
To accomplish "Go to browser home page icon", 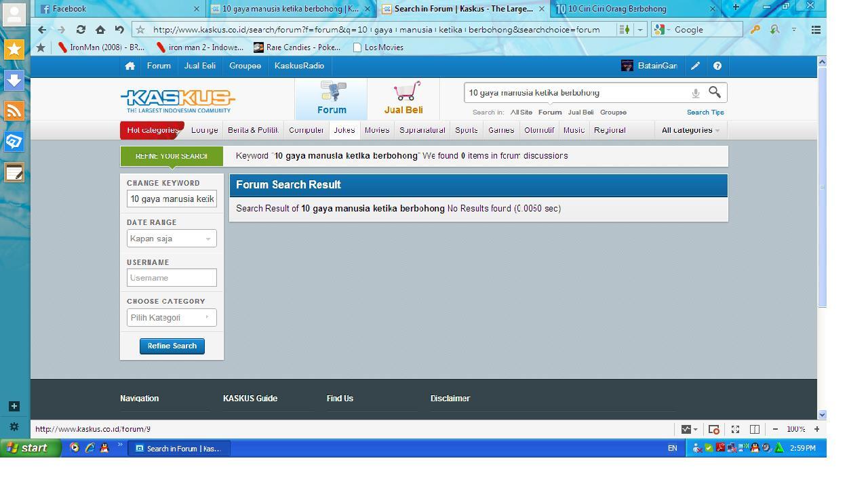I will (x=100, y=30).
